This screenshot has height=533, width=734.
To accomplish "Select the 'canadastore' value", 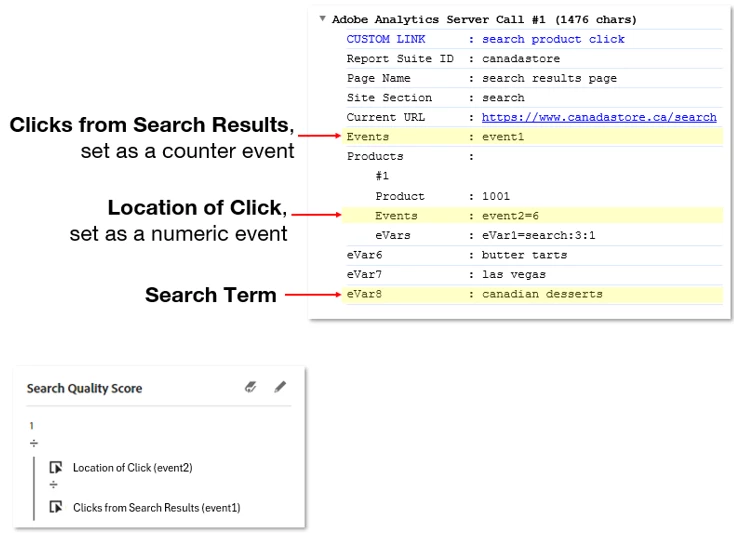I will [x=521, y=58].
